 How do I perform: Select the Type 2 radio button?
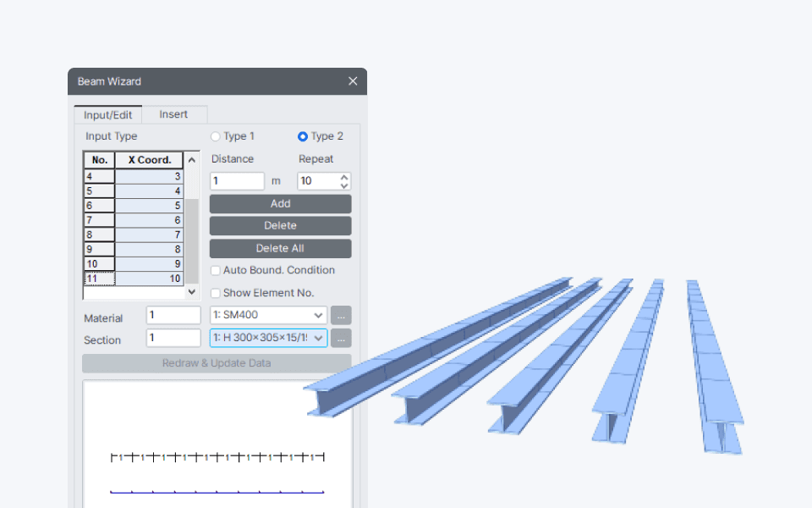[x=303, y=136]
